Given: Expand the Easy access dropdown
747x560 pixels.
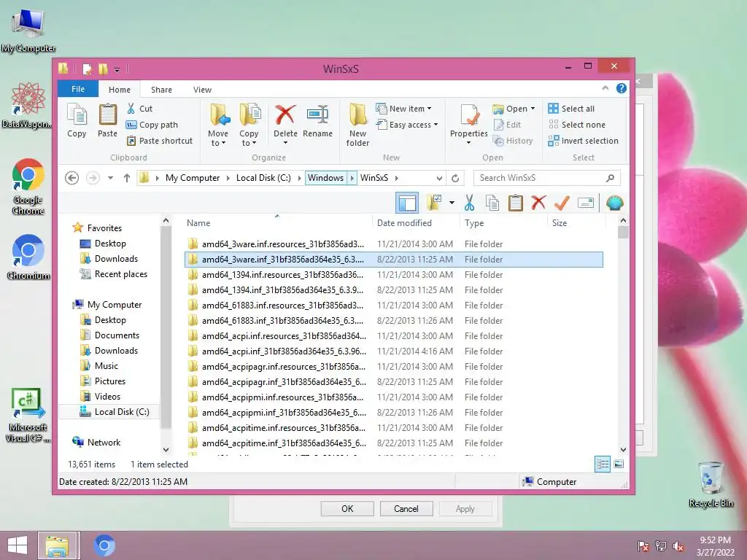Looking at the screenshot, I should pos(436,125).
